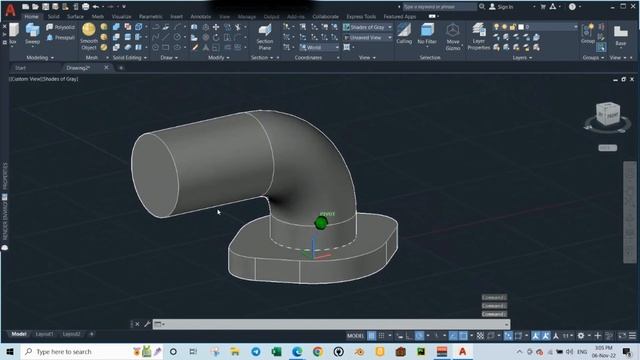Open the Autodesk App Store cart icon
The image size is (640, 360).
[x=543, y=7]
